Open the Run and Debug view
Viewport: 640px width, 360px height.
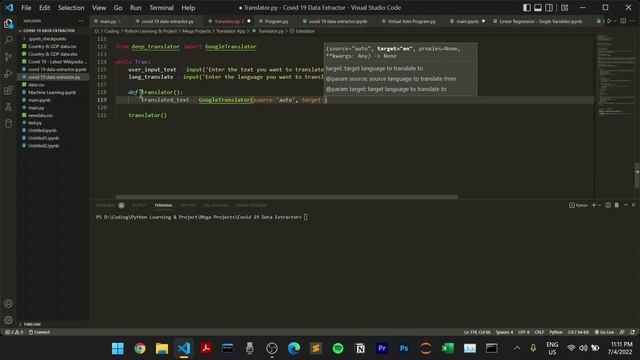coord(8,73)
